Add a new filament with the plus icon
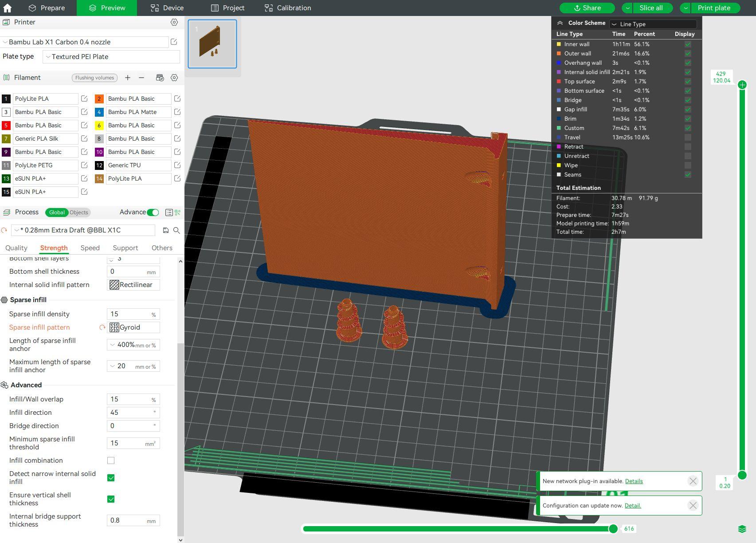756x543 pixels. [x=128, y=78]
